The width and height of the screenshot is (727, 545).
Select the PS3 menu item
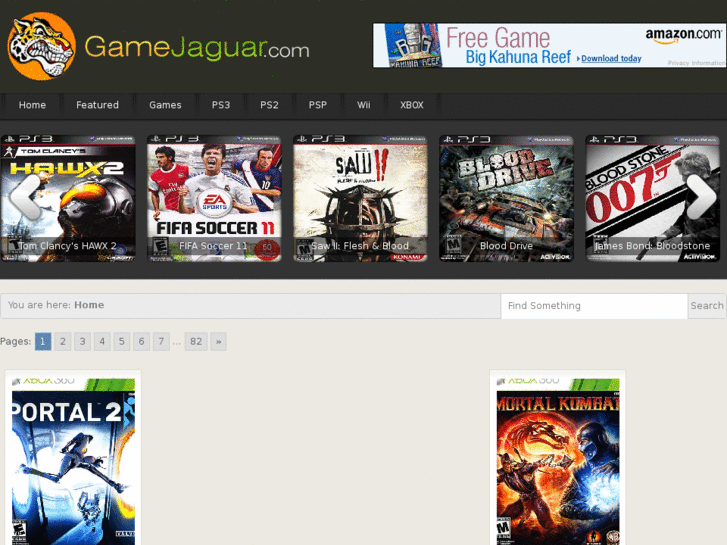tap(221, 105)
